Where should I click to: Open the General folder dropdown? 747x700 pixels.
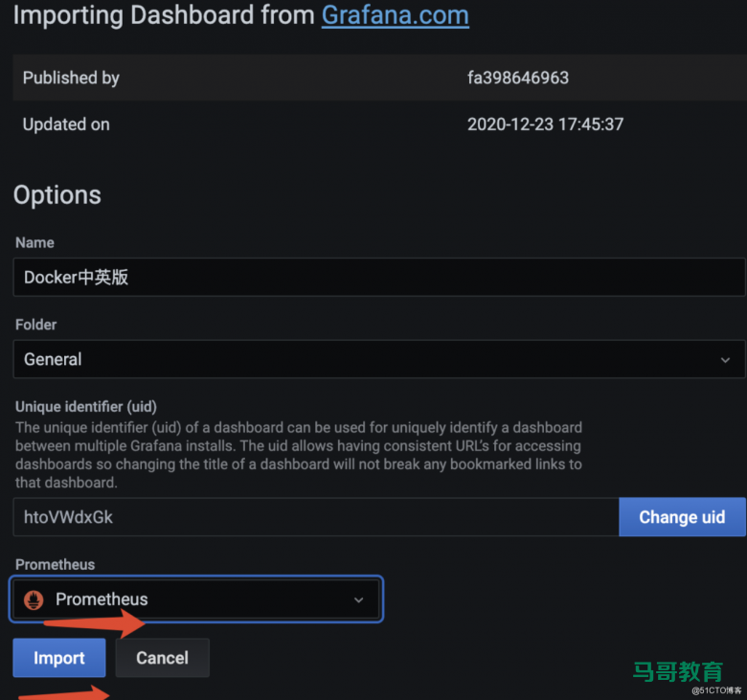[379, 359]
